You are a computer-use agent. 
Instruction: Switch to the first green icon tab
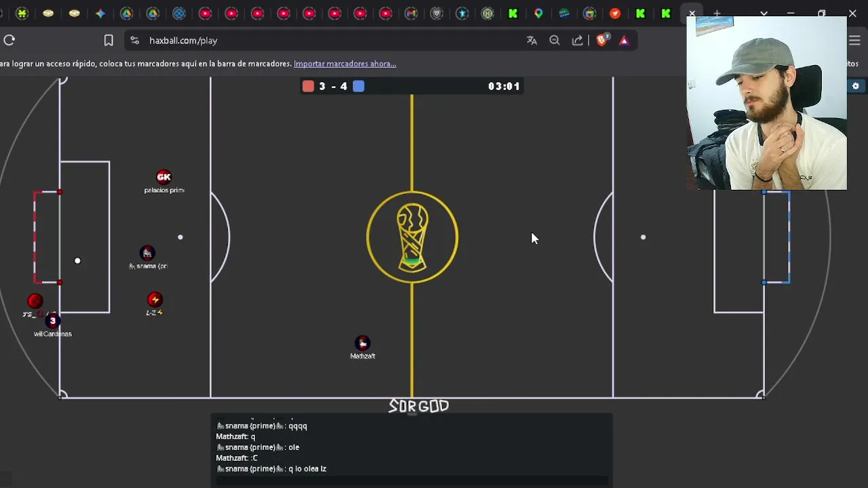pyautogui.click(x=22, y=14)
